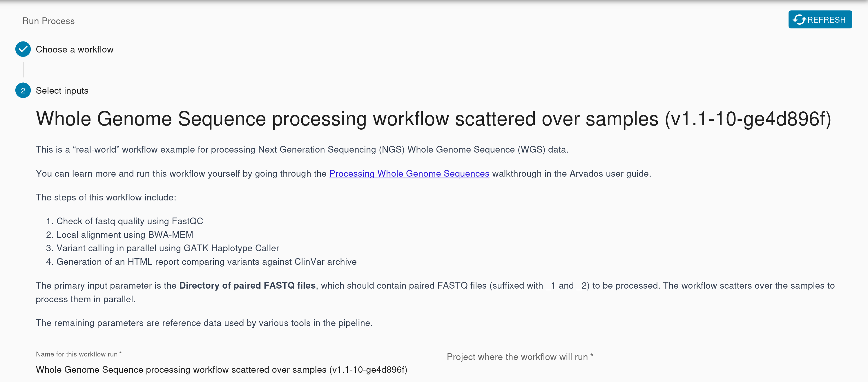Go back to Choose a workflow step
This screenshot has width=868, height=382.
click(75, 50)
